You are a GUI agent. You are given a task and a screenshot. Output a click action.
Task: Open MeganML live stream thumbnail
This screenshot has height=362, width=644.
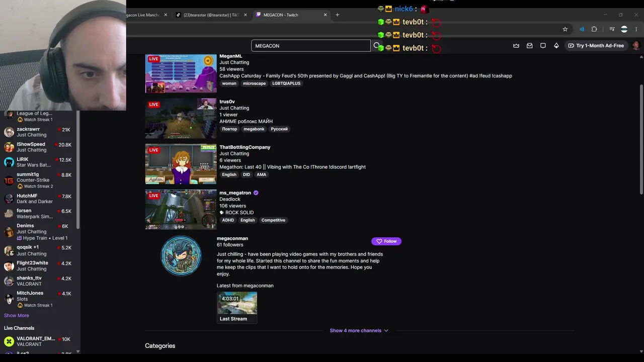coord(181,73)
